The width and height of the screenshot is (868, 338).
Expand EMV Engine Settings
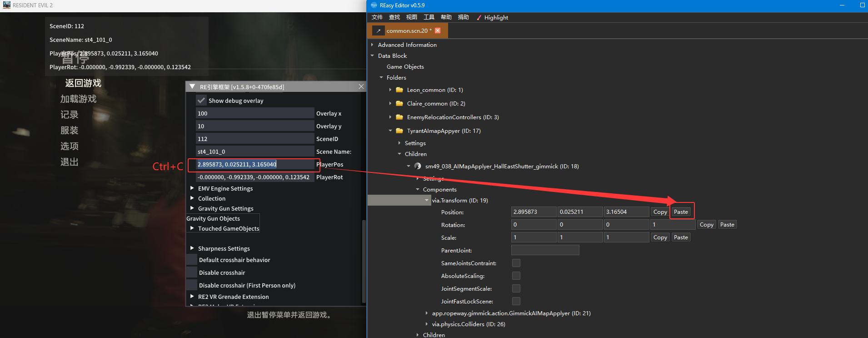click(192, 188)
